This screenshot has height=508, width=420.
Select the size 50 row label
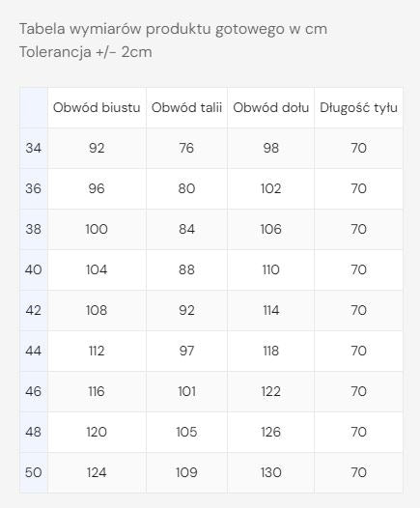(34, 472)
